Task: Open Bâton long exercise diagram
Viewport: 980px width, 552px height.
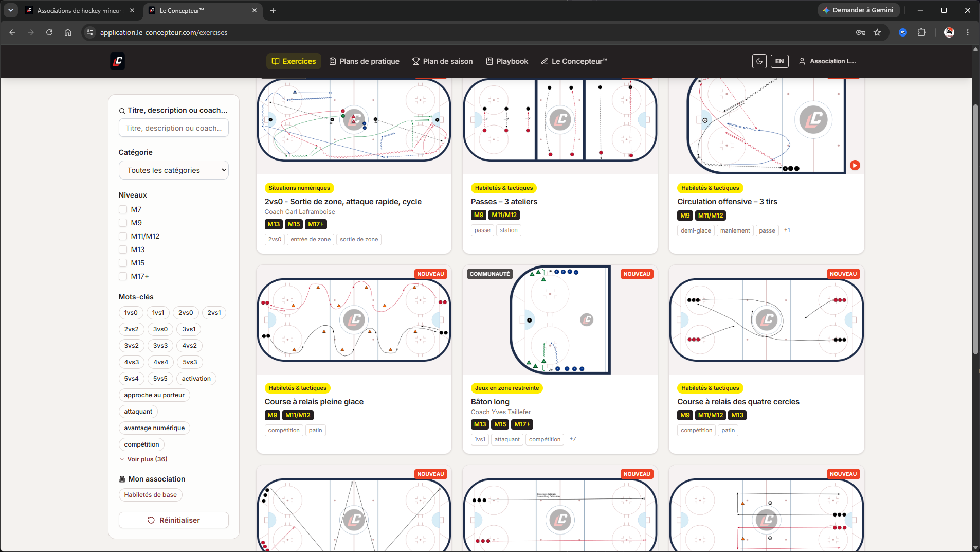Action: [x=560, y=319]
